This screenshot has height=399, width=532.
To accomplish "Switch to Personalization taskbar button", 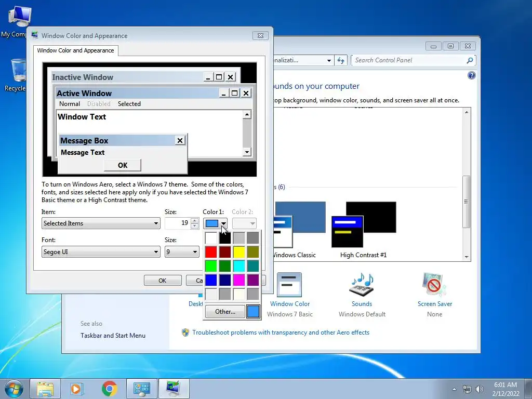I will [174, 389].
